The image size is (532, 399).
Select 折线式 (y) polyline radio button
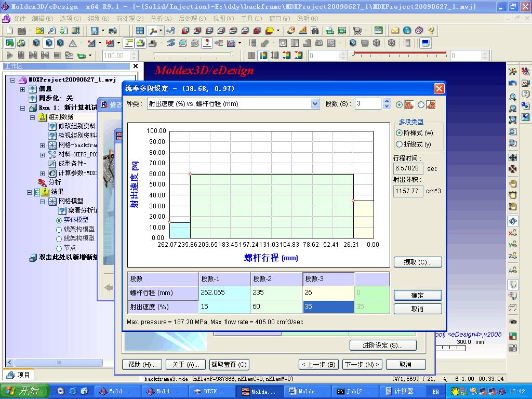point(400,144)
